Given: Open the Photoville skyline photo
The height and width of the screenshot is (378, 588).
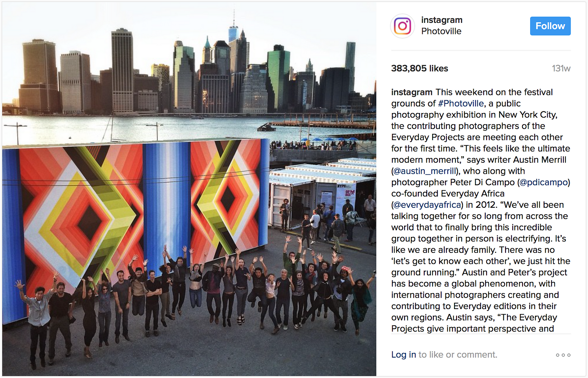Looking at the screenshot, I should click(x=189, y=189).
